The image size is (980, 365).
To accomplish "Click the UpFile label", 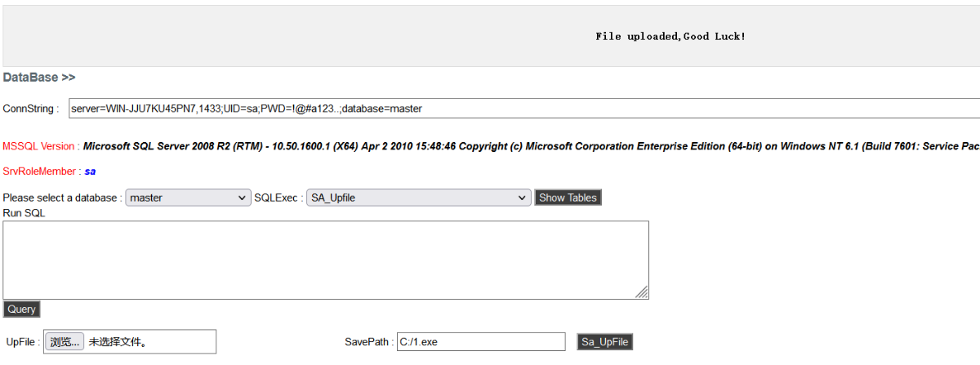I will click(22, 342).
